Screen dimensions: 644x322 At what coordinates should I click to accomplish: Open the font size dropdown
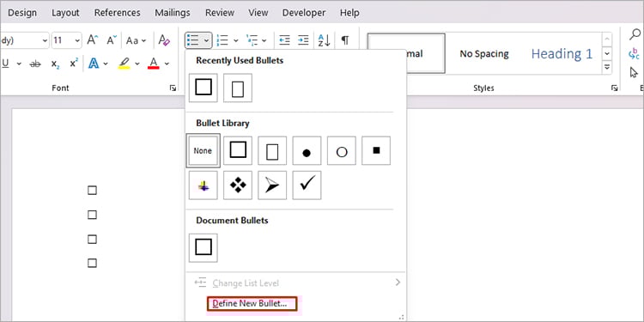77,40
